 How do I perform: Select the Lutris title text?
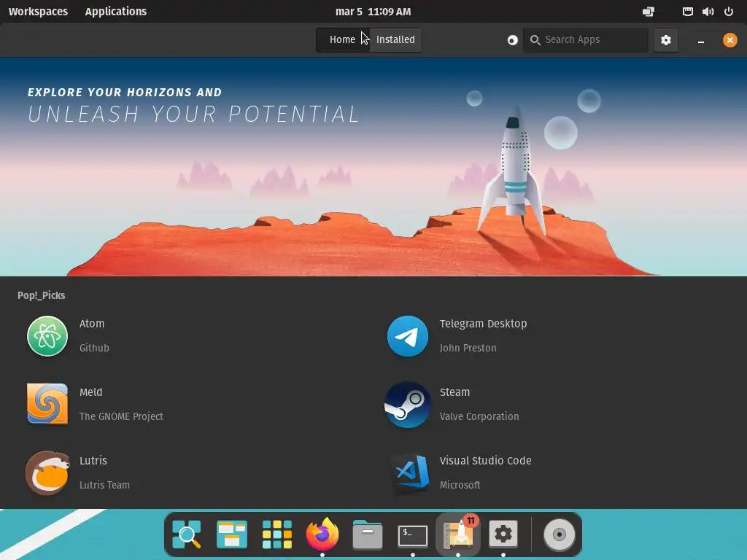(93, 461)
